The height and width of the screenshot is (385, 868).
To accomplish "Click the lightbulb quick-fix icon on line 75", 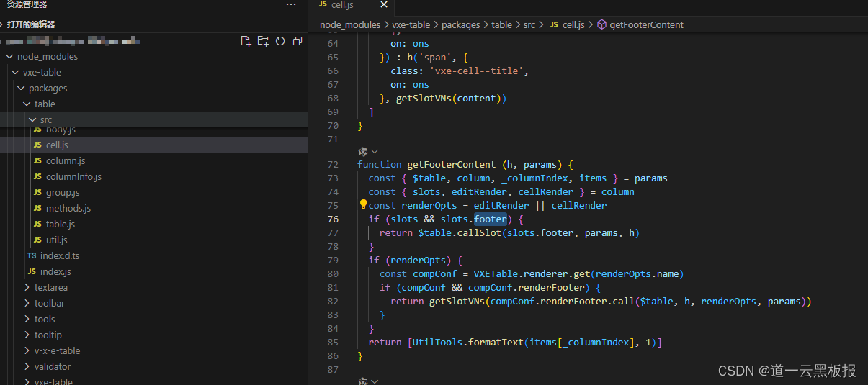I will coord(363,205).
